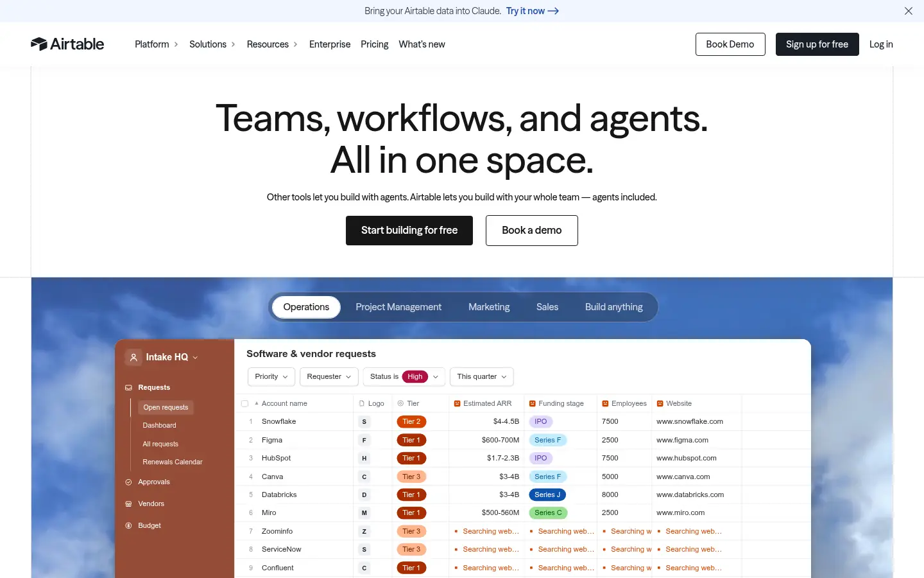
Task: Click the Figma logo cell F
Action: (364, 441)
